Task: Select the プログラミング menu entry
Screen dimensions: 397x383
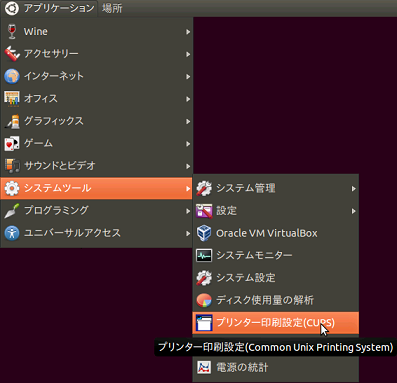Action: click(x=97, y=210)
